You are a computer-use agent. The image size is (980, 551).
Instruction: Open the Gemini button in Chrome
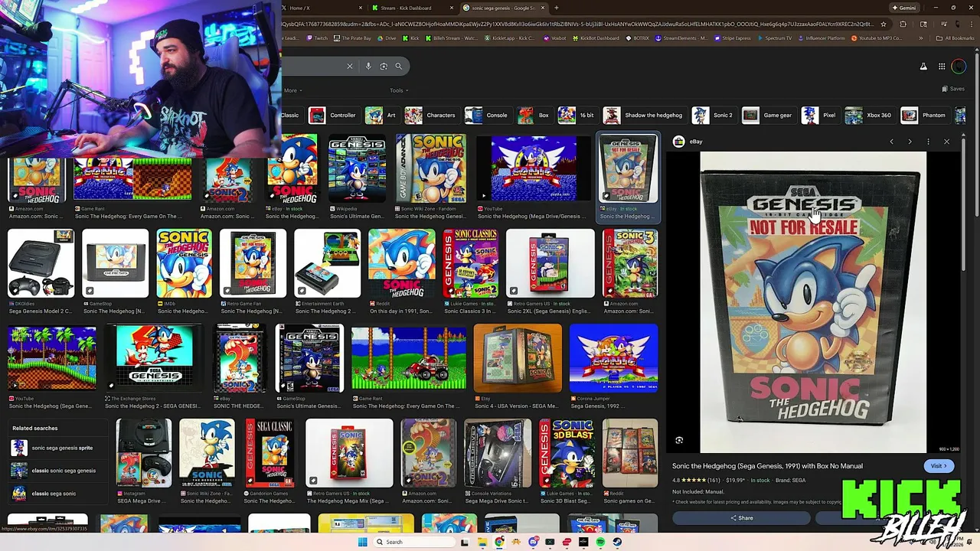[903, 8]
